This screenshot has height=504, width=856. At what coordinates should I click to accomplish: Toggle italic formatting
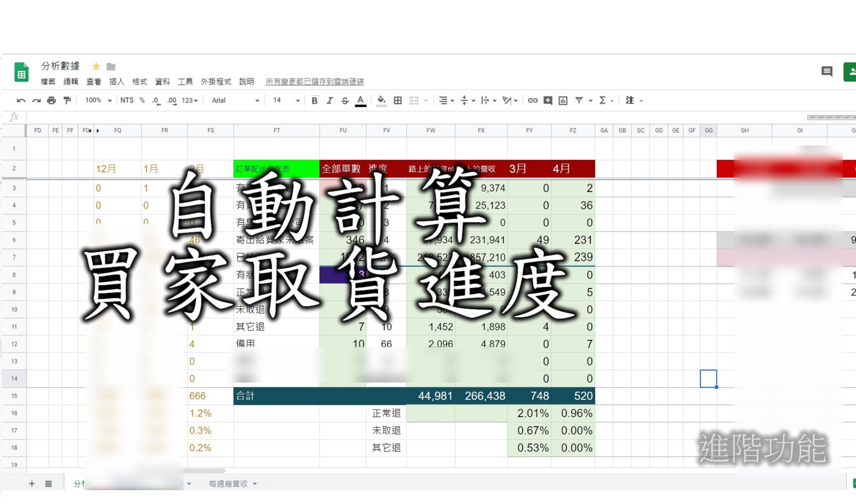(x=330, y=100)
